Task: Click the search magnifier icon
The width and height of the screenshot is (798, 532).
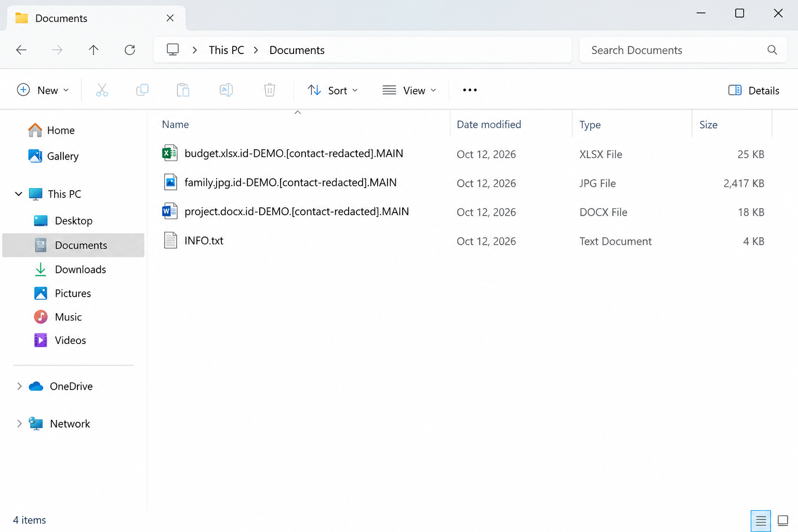Action: click(x=772, y=50)
